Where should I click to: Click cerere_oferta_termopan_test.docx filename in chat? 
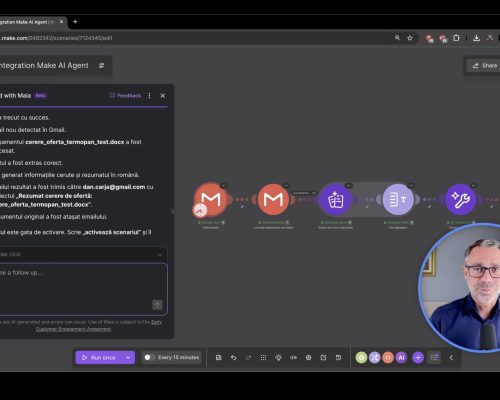75,142
